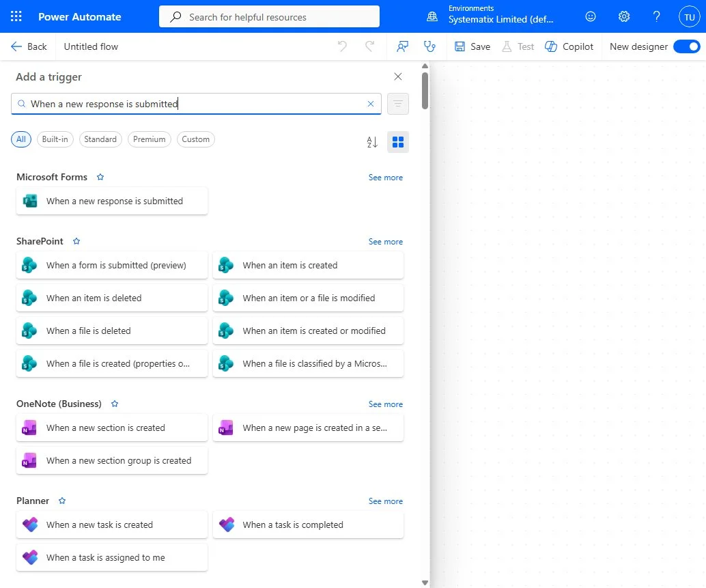Favorite the Planner connector star
This screenshot has height=588, width=706.
[x=62, y=501]
